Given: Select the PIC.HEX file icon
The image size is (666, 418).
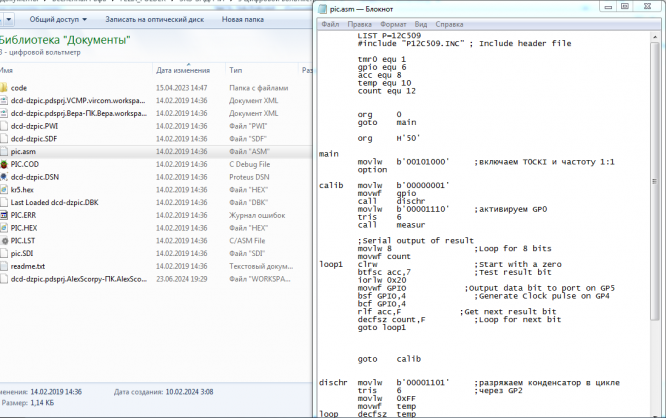Looking at the screenshot, I should 4,228.
